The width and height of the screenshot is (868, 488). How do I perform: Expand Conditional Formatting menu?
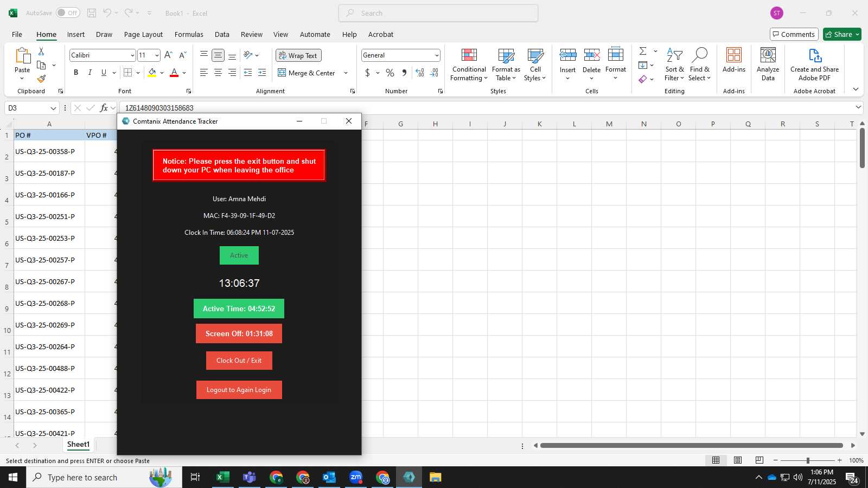pyautogui.click(x=469, y=65)
